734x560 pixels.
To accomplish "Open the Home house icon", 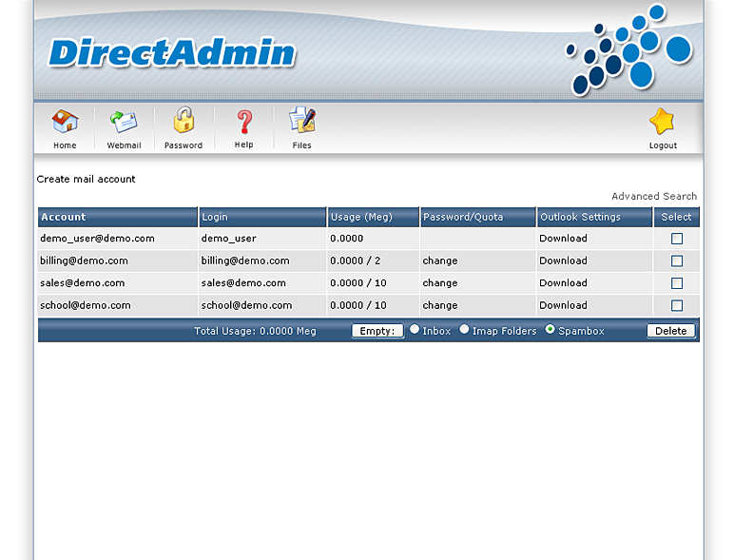I will (x=65, y=123).
